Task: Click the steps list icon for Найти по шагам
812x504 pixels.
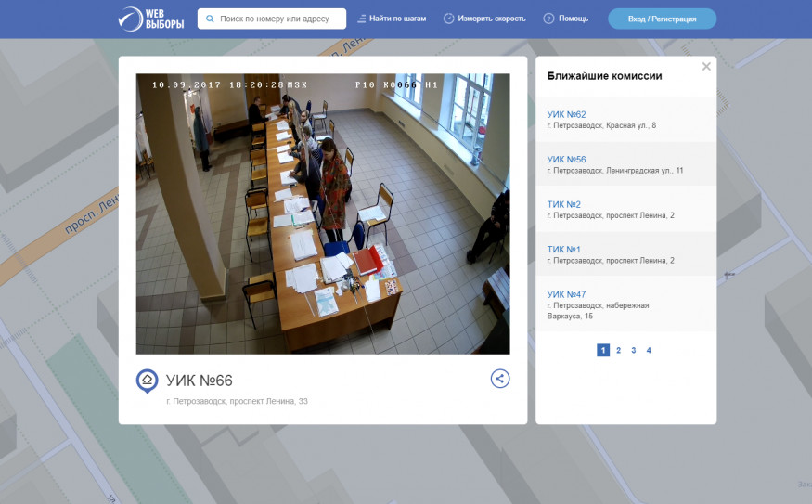Action: click(x=362, y=19)
